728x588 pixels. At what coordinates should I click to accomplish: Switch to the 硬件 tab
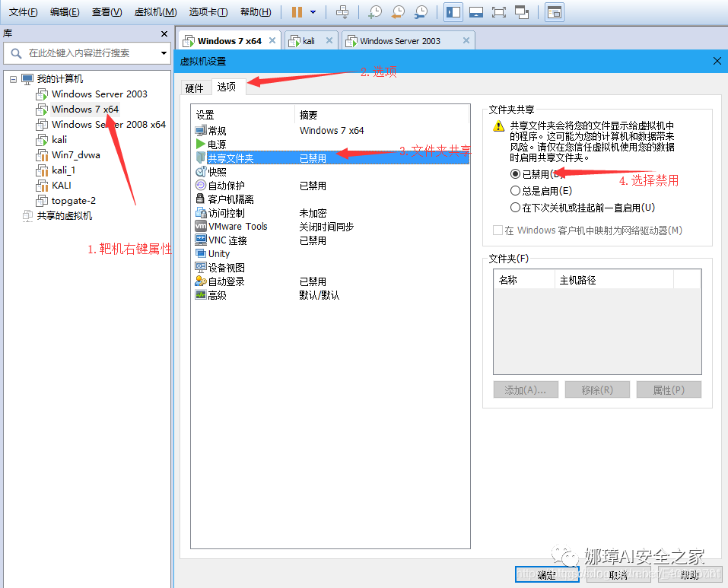pos(195,88)
